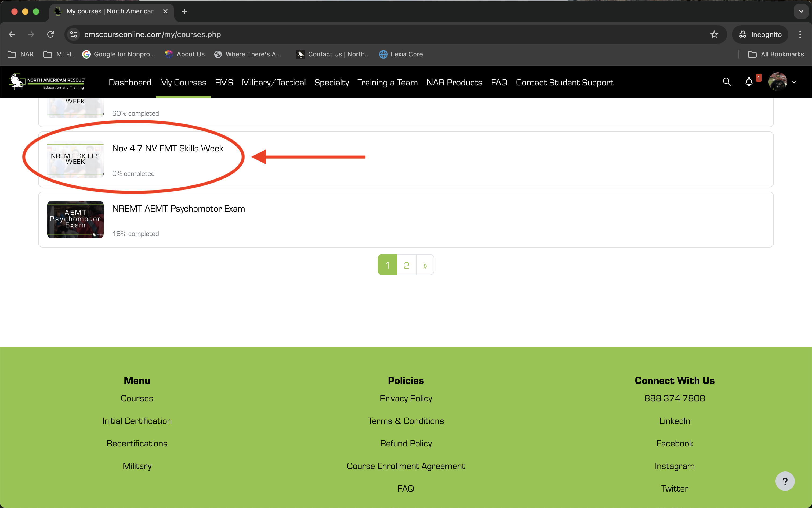Open the Training a Team menu

[x=387, y=82]
